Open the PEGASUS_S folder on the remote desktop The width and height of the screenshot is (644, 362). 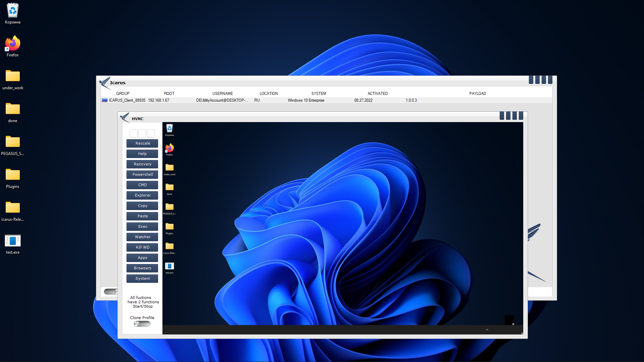click(169, 207)
